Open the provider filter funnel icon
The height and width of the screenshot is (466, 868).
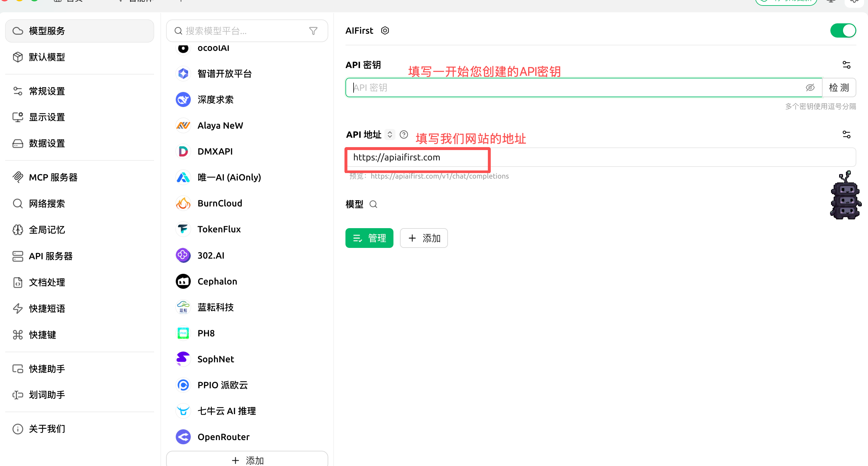tap(313, 31)
